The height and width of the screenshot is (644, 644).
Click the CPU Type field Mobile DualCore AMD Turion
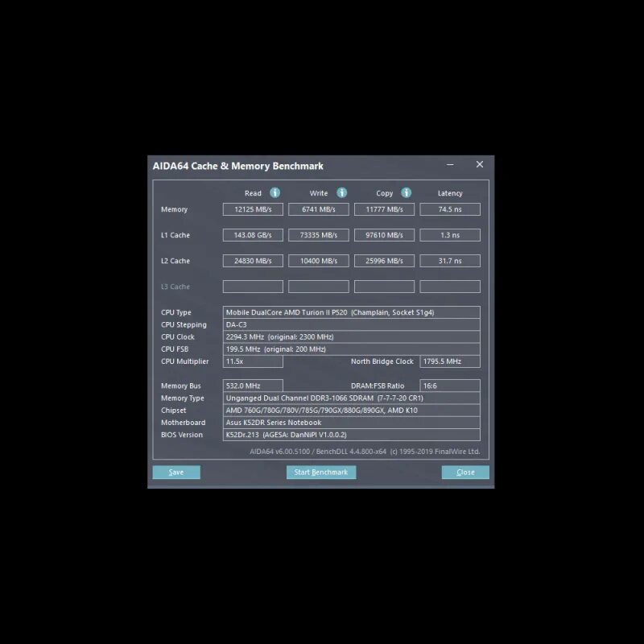(x=352, y=312)
